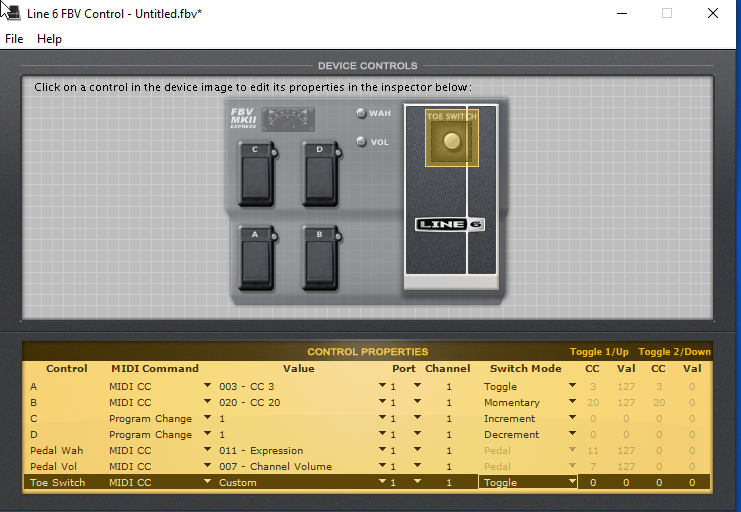Open Value dropdown for Toe Switch 'Custom'

click(x=382, y=482)
